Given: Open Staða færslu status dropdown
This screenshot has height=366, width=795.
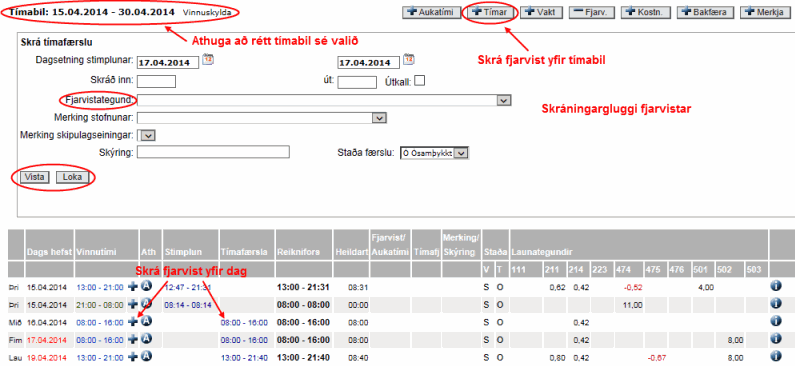Looking at the screenshot, I should (x=434, y=153).
